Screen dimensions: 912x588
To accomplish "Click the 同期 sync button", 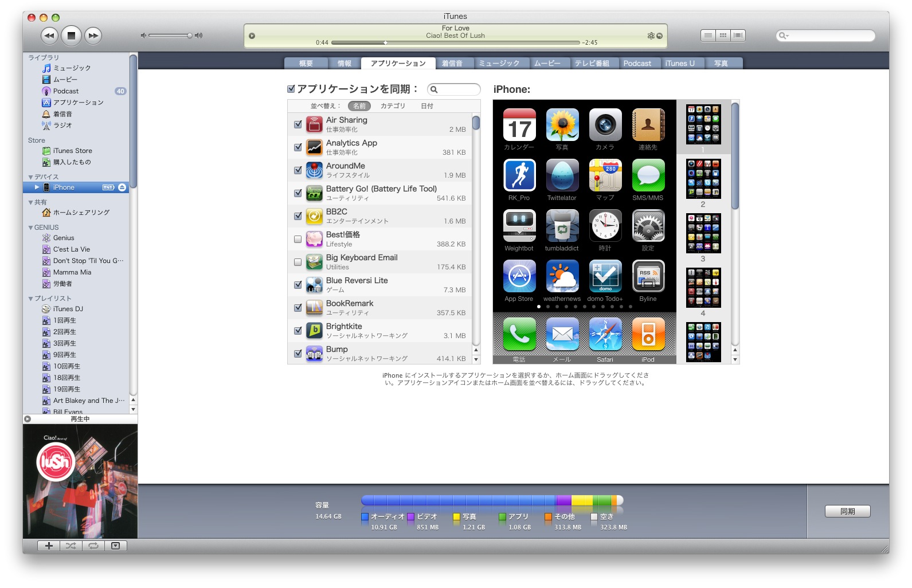I will click(847, 511).
